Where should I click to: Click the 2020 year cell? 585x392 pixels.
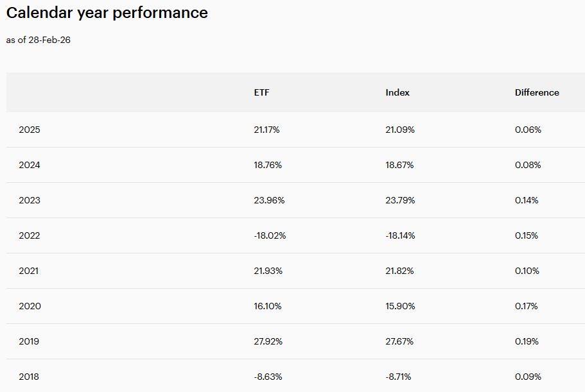[30, 306]
